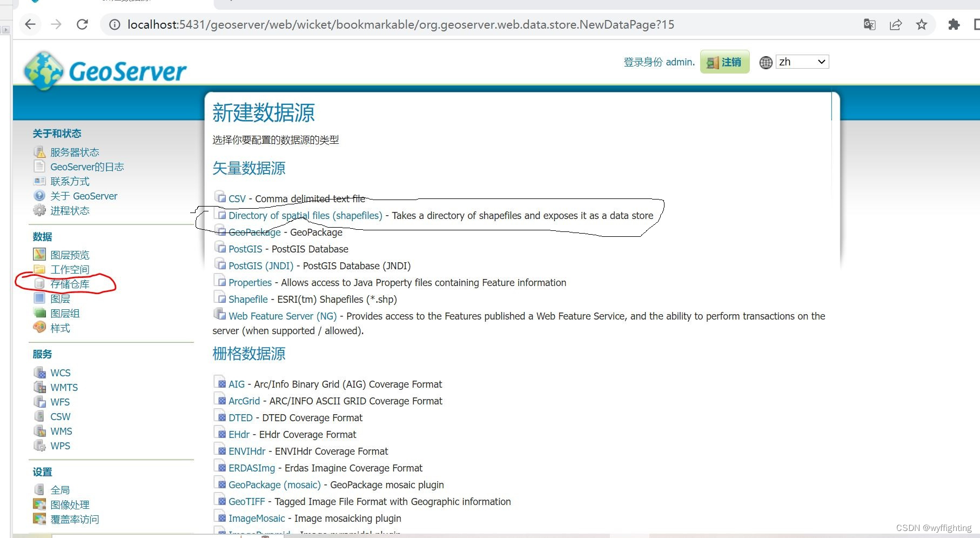The image size is (980, 538).
Task: Open the WMS service settings
Action: [61, 431]
